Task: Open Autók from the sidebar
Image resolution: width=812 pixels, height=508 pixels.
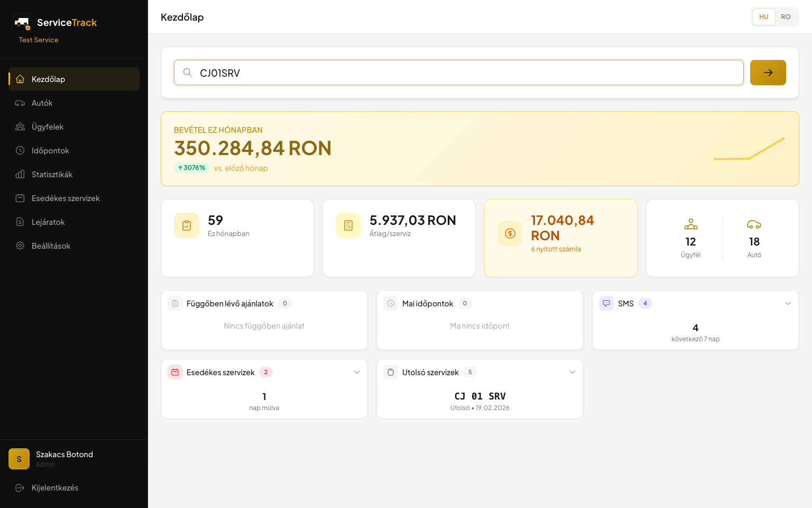Action: pyautogui.click(x=42, y=103)
